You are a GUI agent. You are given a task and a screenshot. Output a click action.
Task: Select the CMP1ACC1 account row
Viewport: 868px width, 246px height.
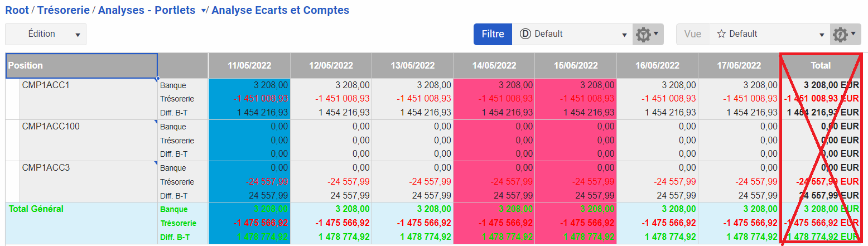pos(46,85)
